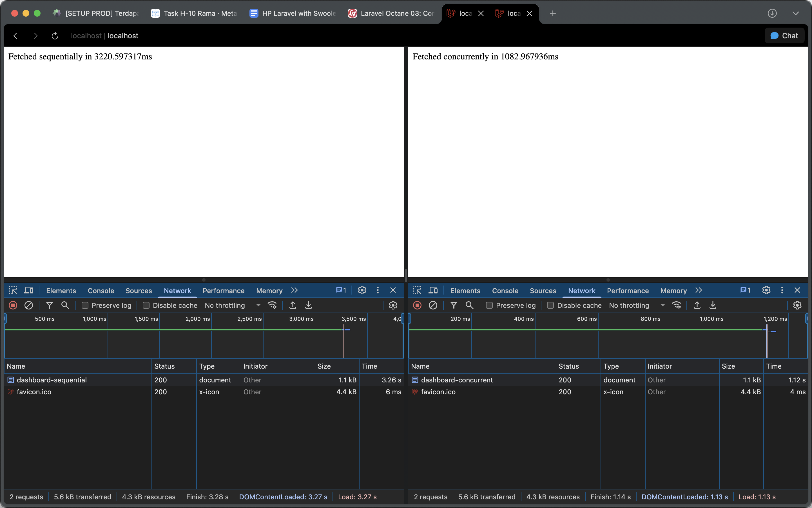The image size is (812, 508).
Task: Export HAR file in left Network panel
Action: click(x=308, y=306)
